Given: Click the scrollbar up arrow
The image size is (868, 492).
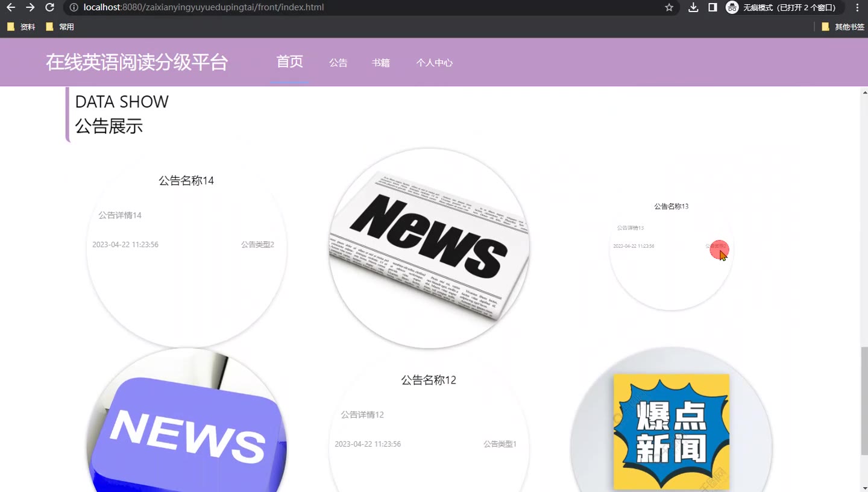Looking at the screenshot, I should (864, 92).
